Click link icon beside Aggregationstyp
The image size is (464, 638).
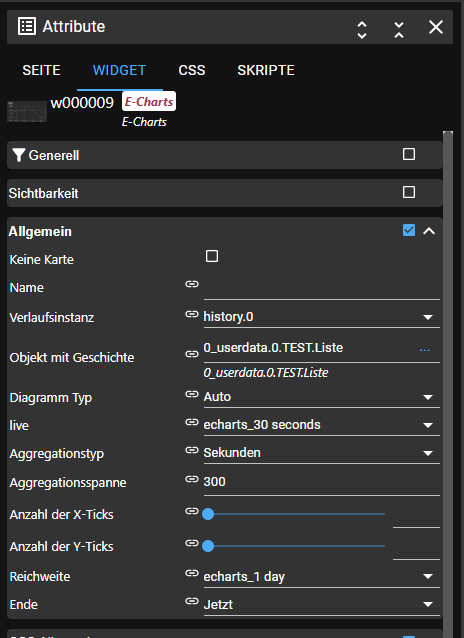192,450
